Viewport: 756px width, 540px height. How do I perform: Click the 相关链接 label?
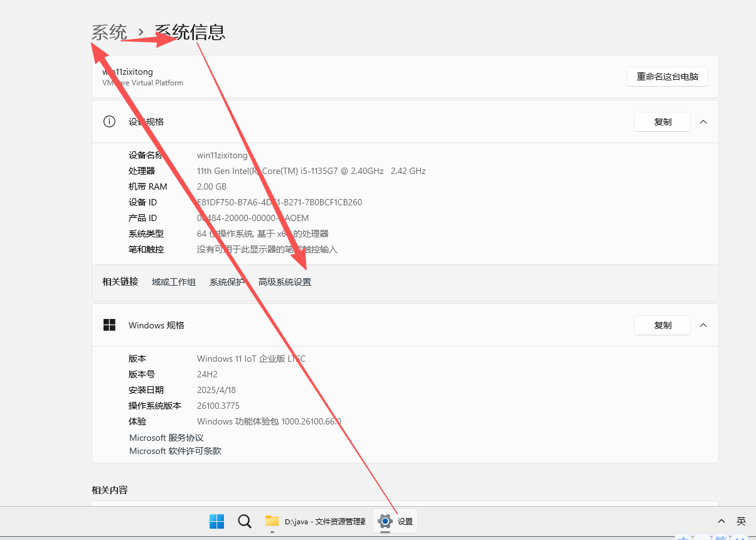[x=120, y=282]
